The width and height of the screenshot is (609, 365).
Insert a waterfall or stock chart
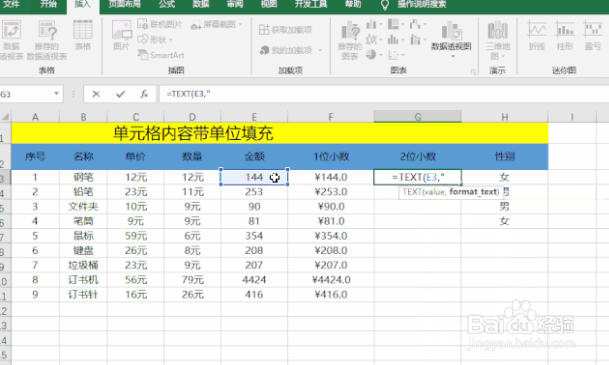pyautogui.click(x=417, y=25)
